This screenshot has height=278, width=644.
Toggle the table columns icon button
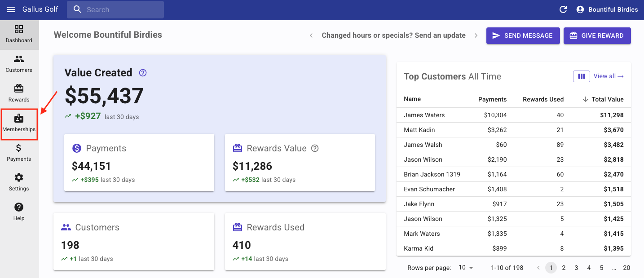pos(581,76)
